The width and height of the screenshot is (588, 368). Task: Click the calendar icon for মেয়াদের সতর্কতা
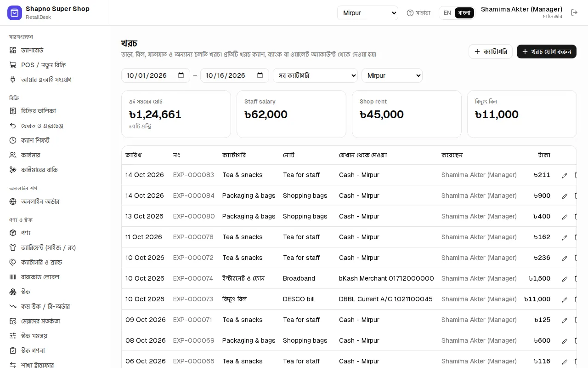[x=13, y=321]
